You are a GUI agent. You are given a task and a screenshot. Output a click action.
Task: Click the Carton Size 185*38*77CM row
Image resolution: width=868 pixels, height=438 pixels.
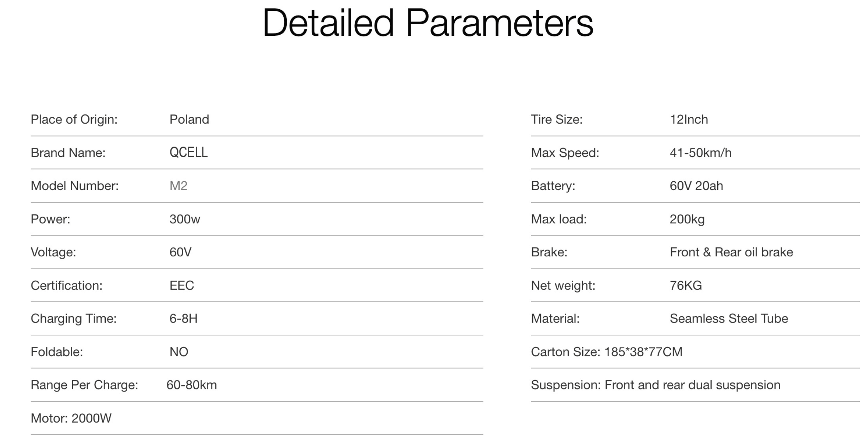click(606, 352)
